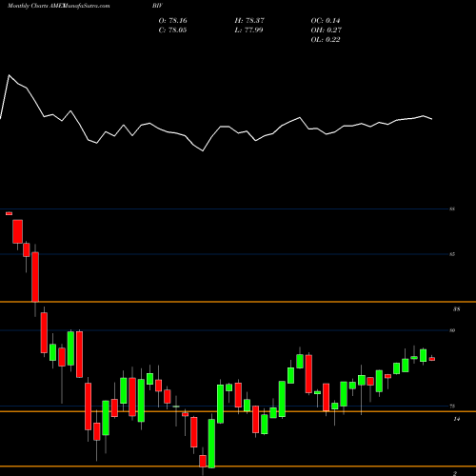The height and width of the screenshot is (476, 476).
Task: Click the tall green candle rising from the lowest orange line
Action: tap(211, 444)
